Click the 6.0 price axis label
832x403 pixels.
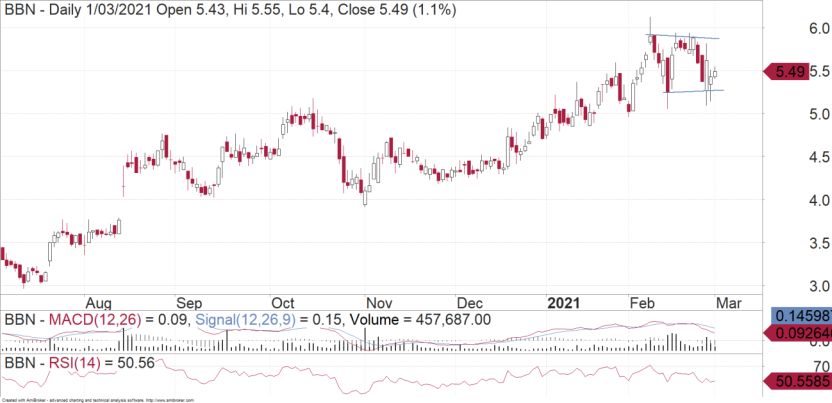click(817, 28)
